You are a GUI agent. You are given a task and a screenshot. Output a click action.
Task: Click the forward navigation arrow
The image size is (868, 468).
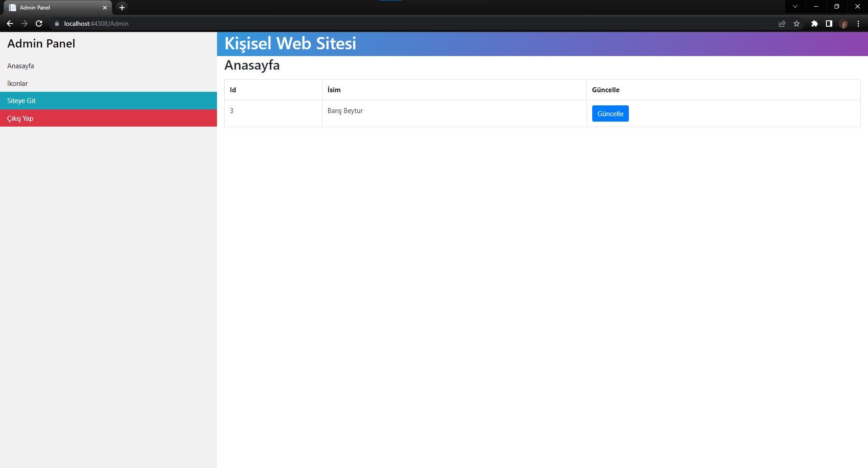tap(24, 24)
